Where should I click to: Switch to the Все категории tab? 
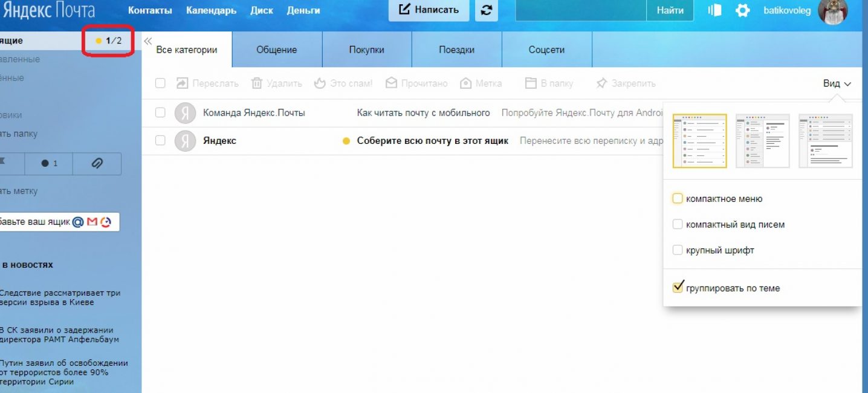[187, 50]
